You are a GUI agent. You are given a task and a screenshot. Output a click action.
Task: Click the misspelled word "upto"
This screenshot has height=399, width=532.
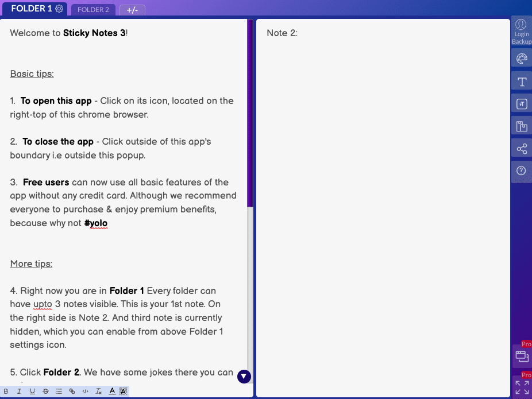pyautogui.click(x=43, y=304)
